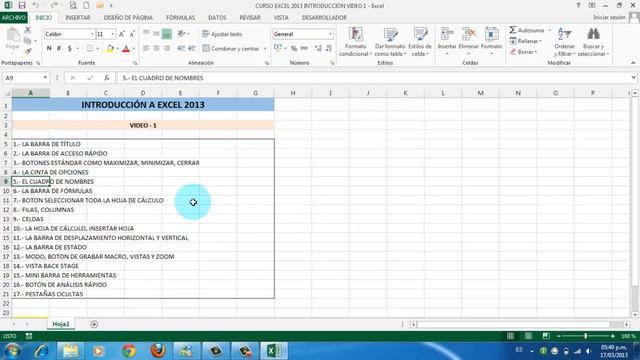Screen dimensions: 640x360
Task: Collapse the ribbon with the chevron
Action: click(633, 63)
